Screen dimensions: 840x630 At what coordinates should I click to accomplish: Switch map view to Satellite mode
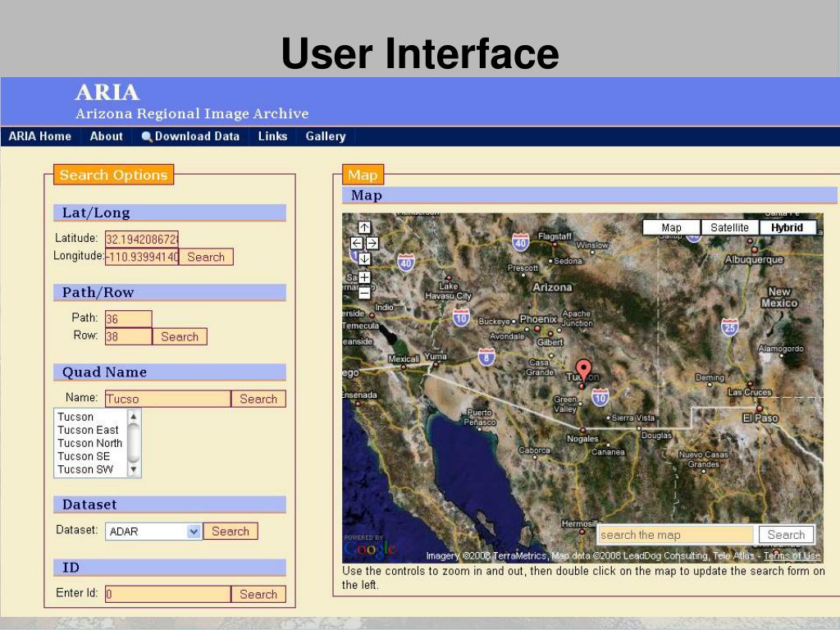coord(729,228)
